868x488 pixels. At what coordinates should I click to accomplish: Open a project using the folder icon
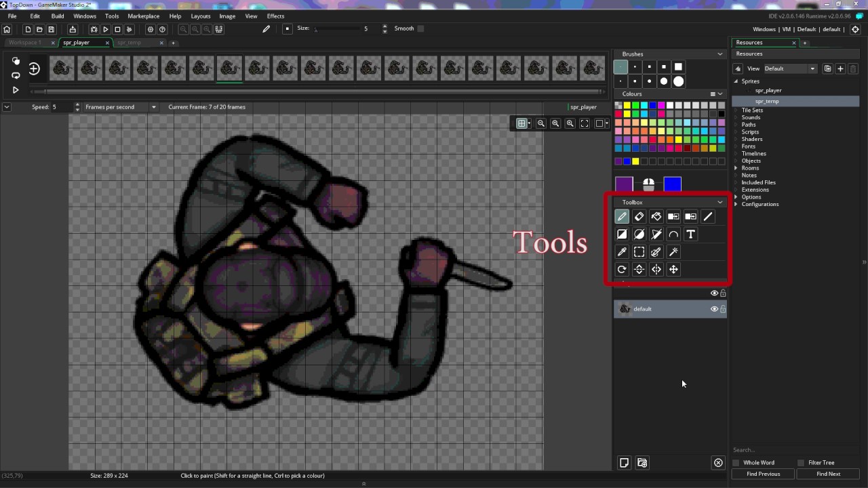(39, 29)
